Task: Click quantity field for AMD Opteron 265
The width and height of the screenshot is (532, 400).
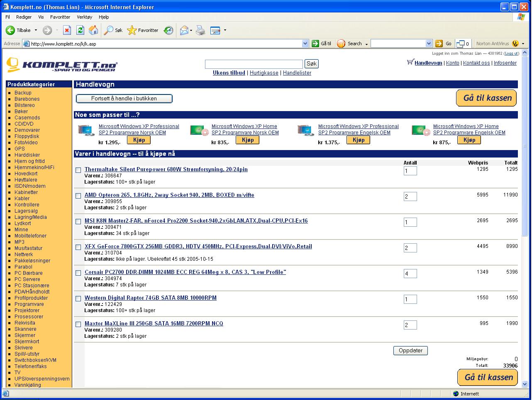Action: pos(410,196)
